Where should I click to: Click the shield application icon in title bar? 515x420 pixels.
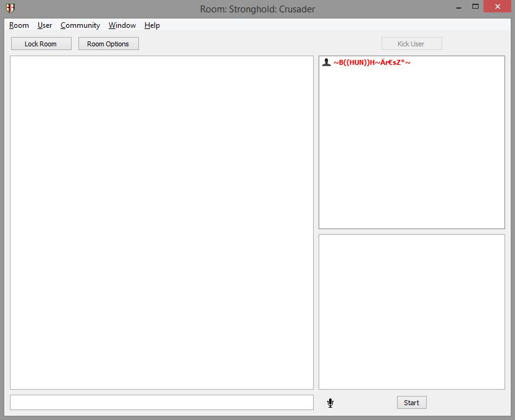(10, 8)
